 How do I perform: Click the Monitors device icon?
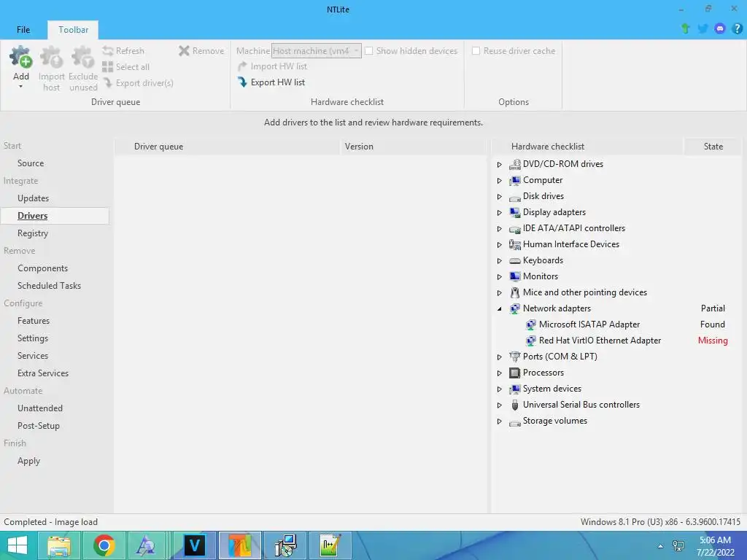[514, 276]
